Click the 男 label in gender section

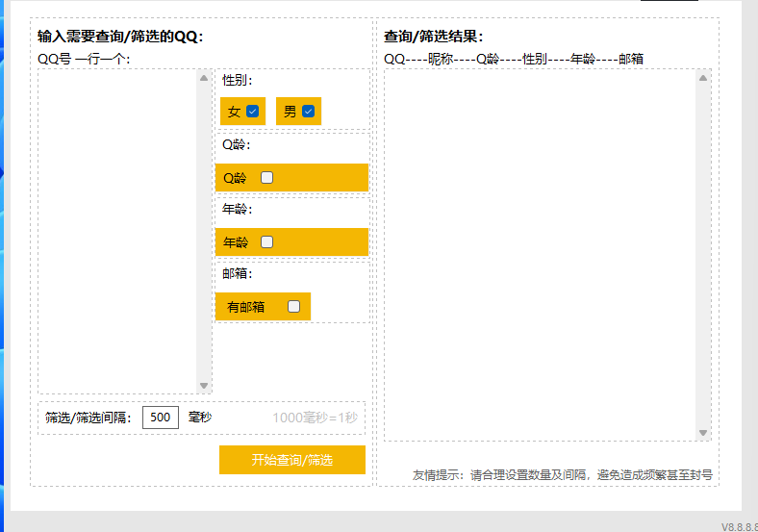coord(290,112)
